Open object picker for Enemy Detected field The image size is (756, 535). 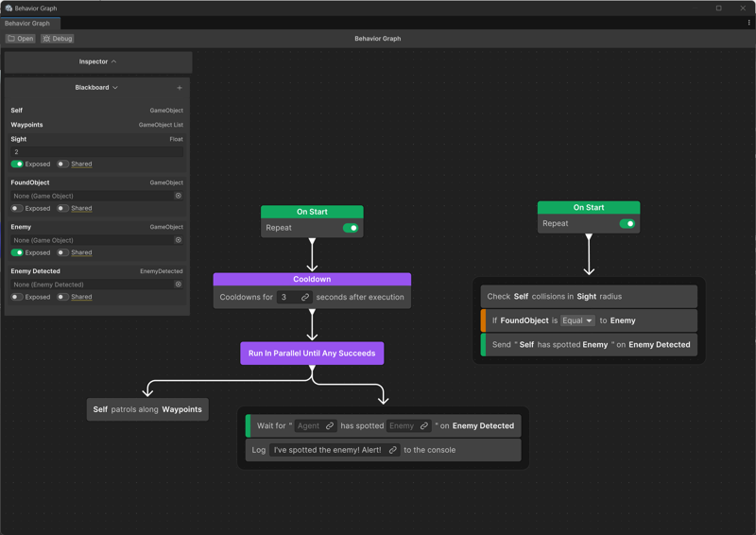(x=179, y=285)
